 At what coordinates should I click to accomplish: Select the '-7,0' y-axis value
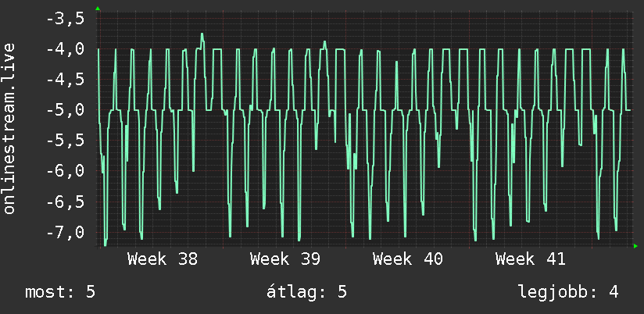pyautogui.click(x=66, y=232)
